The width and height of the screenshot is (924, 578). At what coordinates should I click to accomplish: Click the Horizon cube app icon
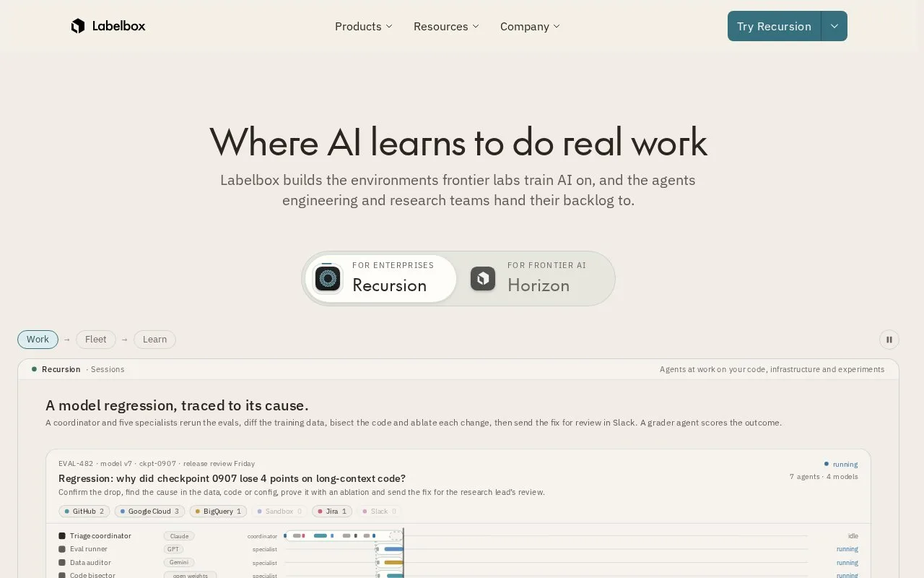483,278
